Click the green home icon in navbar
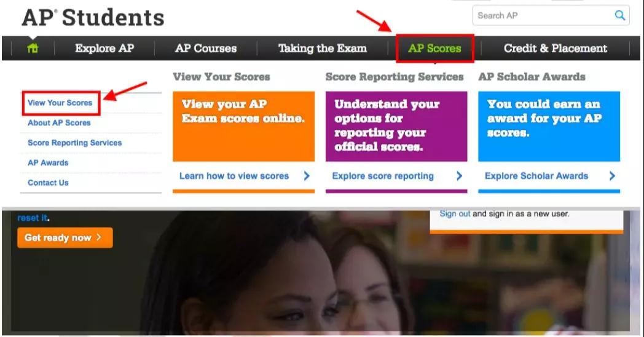 (33, 48)
